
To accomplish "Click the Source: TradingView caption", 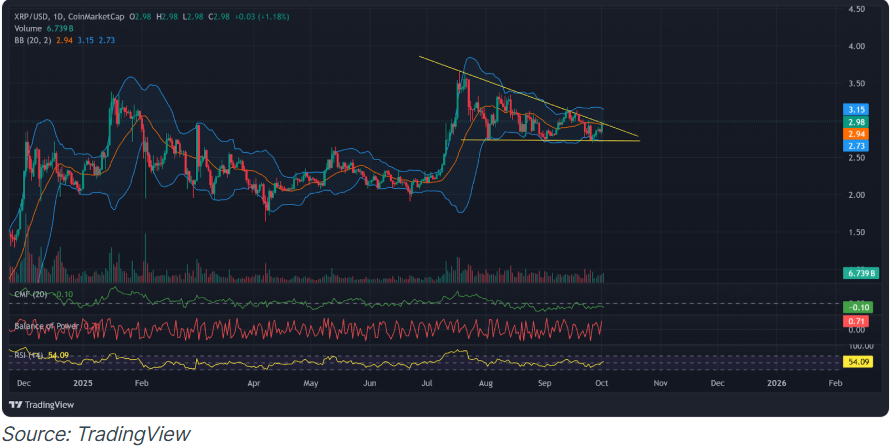I will (x=97, y=434).
